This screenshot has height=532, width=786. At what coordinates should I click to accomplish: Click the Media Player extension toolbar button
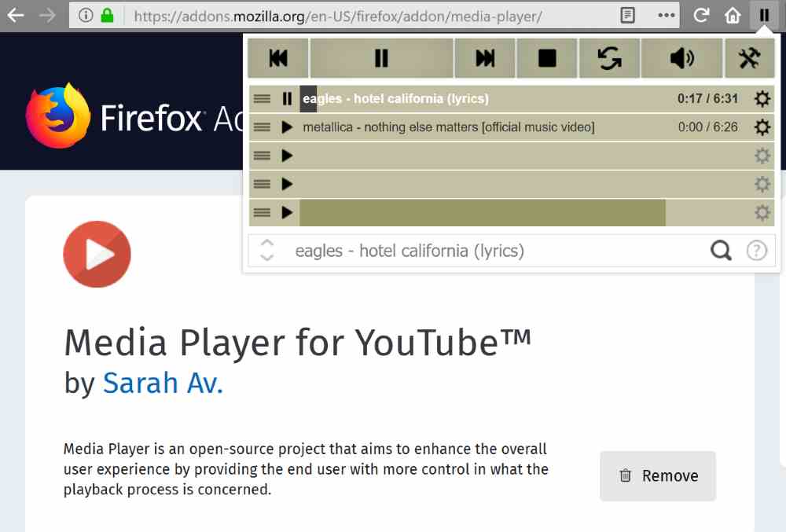764,16
